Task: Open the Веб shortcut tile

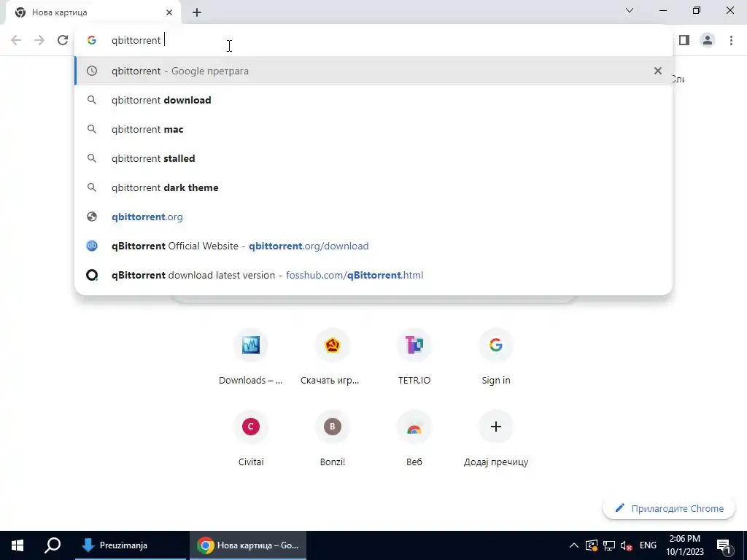Action: pyautogui.click(x=414, y=438)
